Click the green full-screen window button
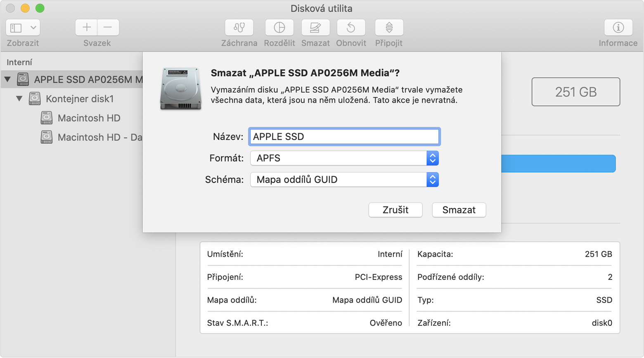 (40, 8)
